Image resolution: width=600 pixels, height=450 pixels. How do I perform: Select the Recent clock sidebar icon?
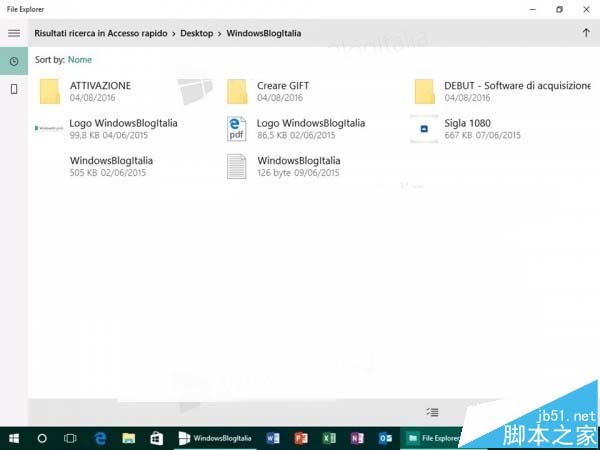click(x=14, y=61)
